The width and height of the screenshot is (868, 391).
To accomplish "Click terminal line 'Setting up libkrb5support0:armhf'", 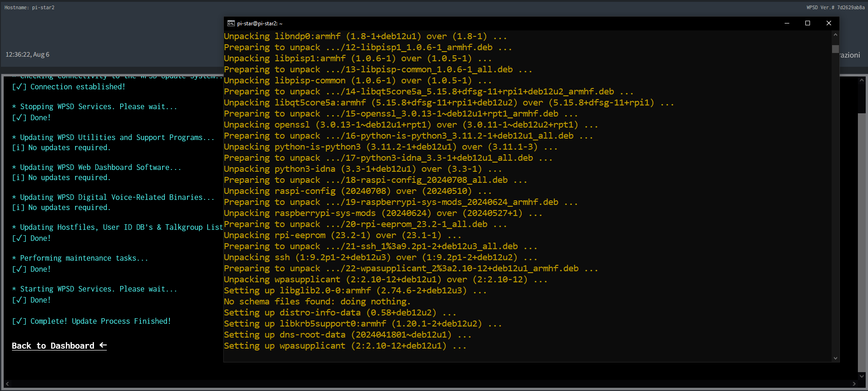I will coord(363,324).
